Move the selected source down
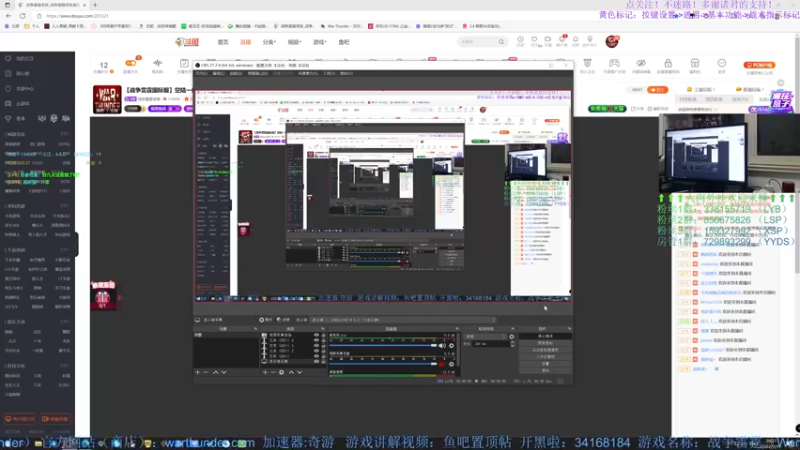This screenshot has height=450, width=800. [x=299, y=372]
